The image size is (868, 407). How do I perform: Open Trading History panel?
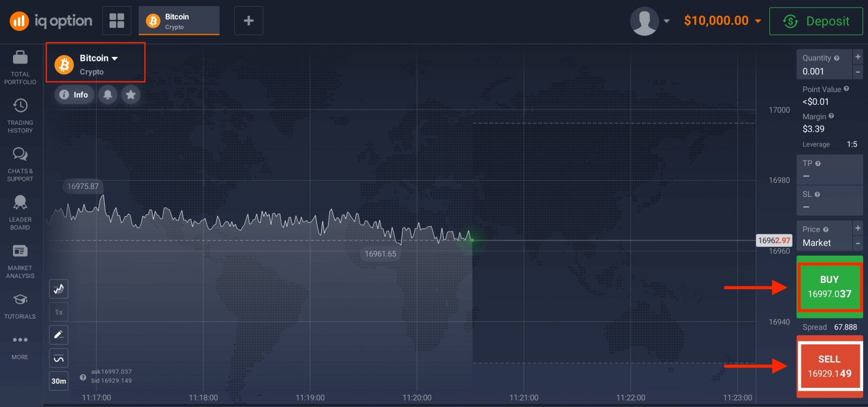point(20,116)
